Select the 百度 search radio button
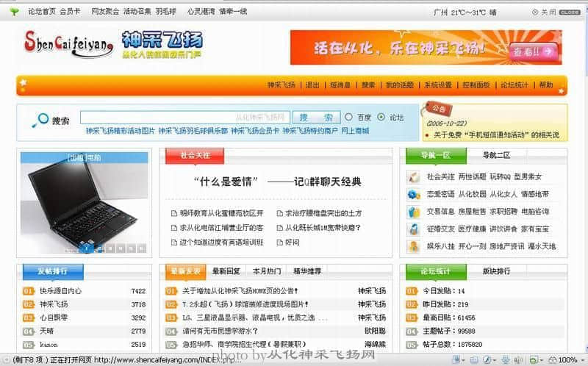Viewport: 588px width, 366px height. 348,117
